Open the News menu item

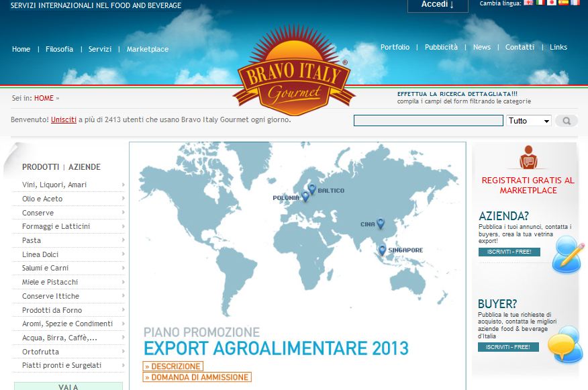pos(481,47)
